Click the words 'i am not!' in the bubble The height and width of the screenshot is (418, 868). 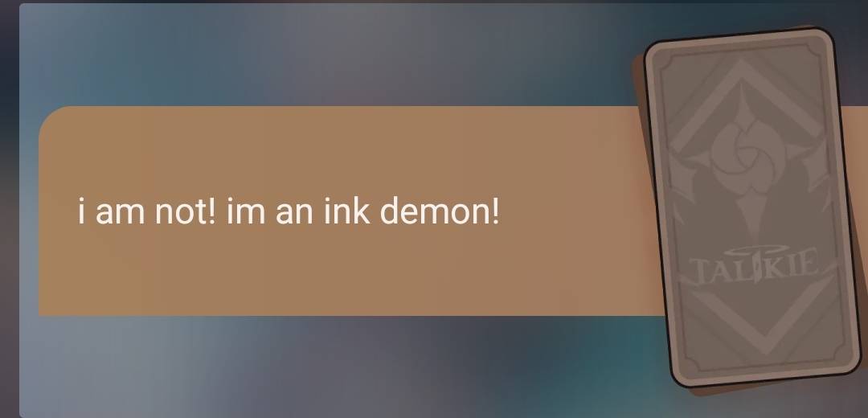tap(147, 211)
